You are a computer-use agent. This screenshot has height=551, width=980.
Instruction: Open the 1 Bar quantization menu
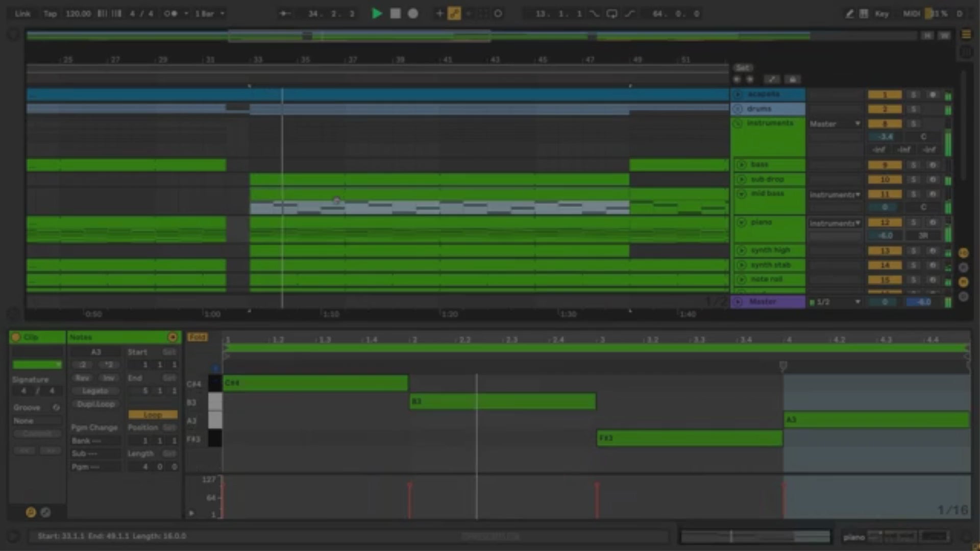209,14
